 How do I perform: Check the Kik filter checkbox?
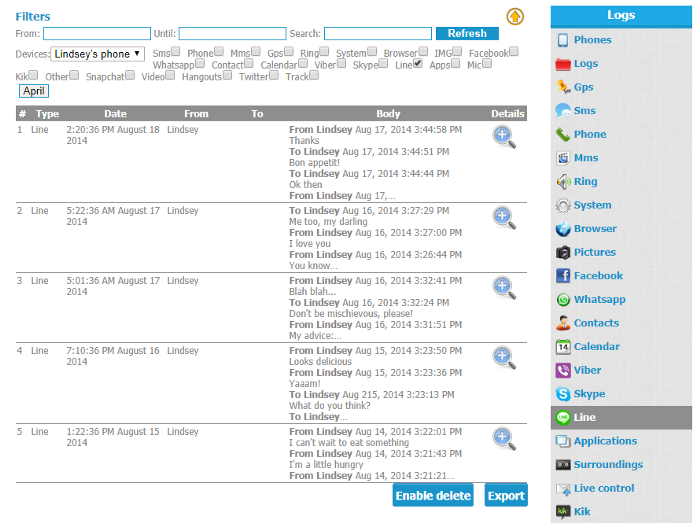click(x=33, y=75)
